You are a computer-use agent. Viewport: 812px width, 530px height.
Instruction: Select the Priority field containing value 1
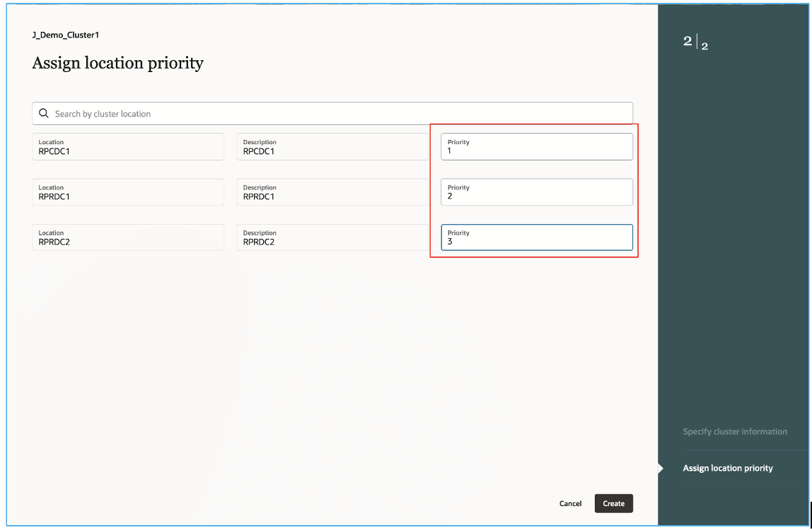pos(536,146)
